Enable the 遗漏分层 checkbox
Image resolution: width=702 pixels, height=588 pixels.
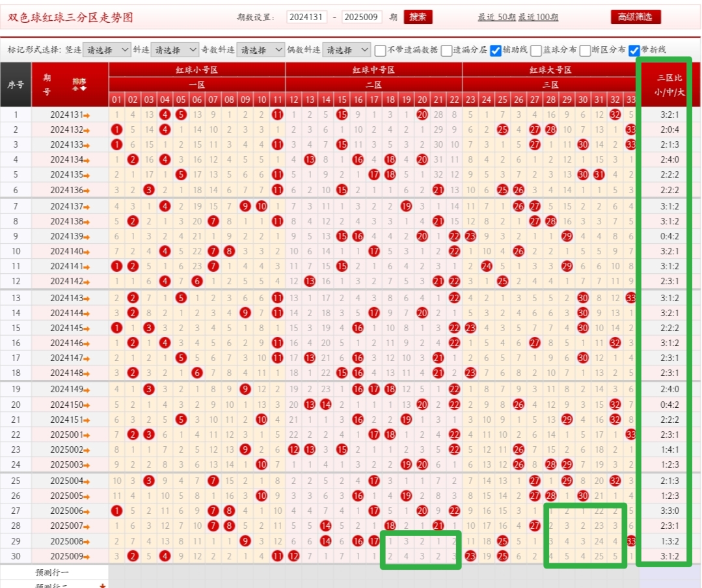(x=446, y=50)
